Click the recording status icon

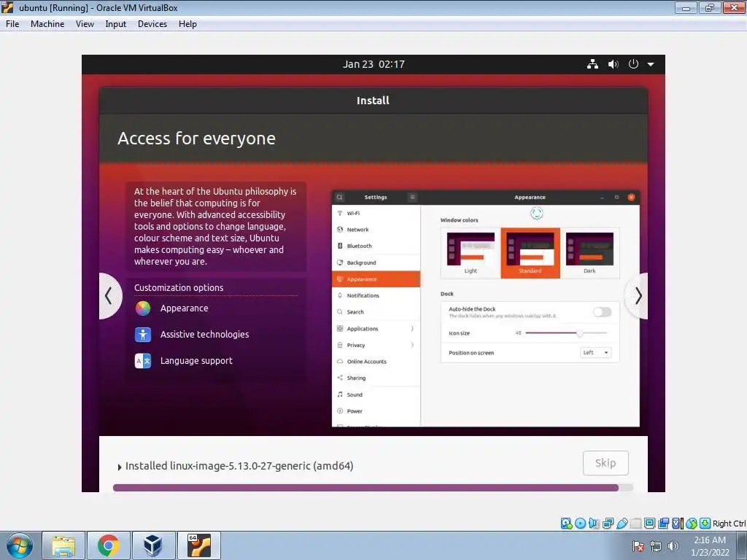click(x=663, y=524)
